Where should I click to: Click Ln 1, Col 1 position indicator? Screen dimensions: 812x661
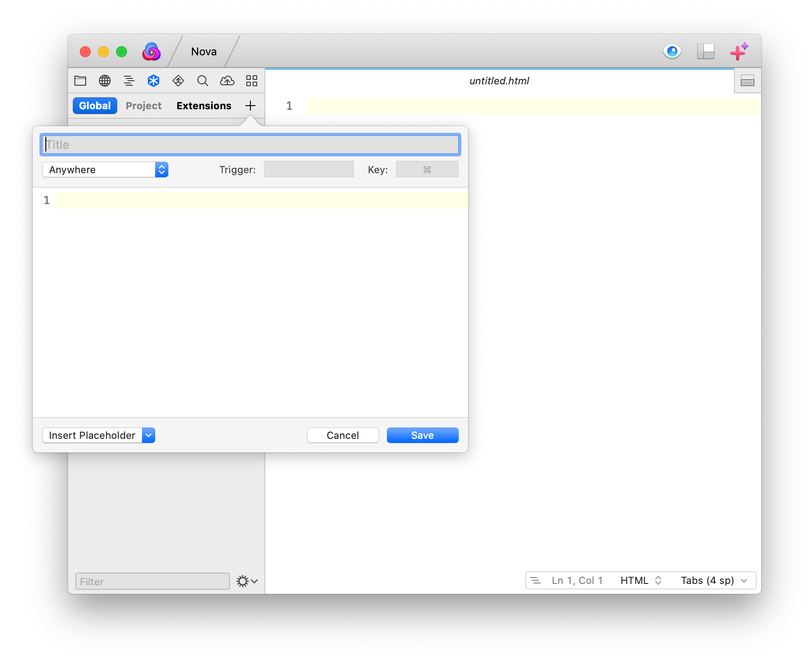coord(577,580)
